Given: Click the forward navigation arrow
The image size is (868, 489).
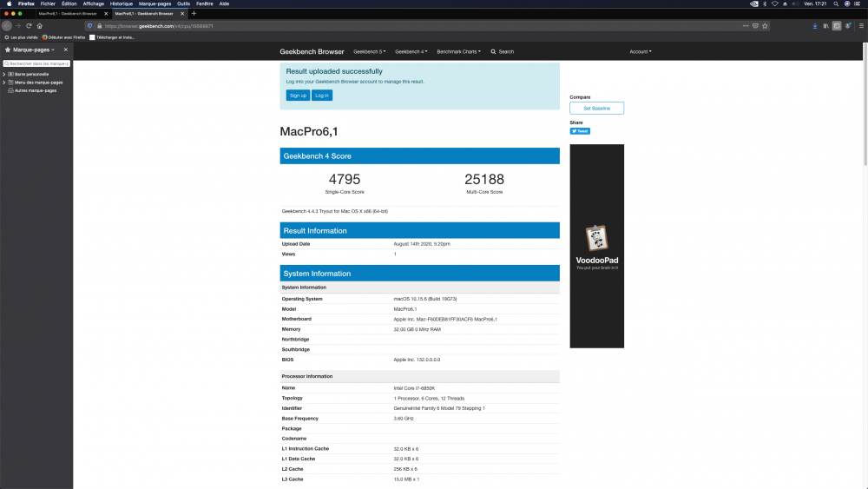Looking at the screenshot, I should (17, 26).
